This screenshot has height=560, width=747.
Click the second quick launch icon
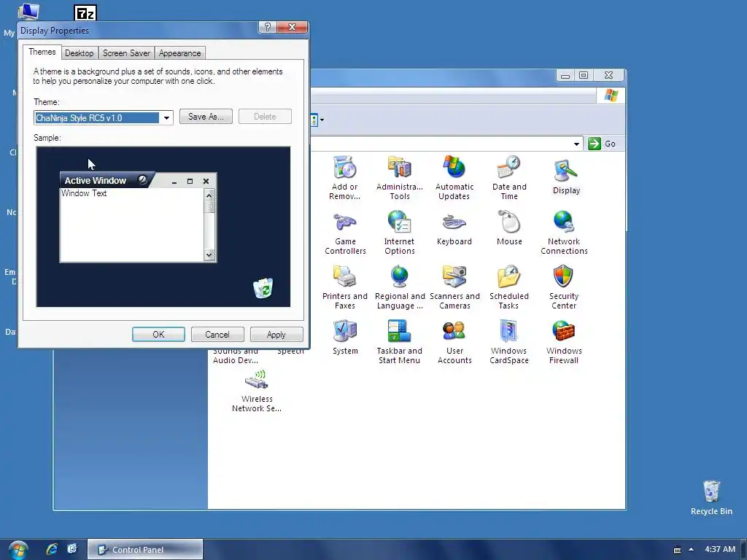[72, 549]
